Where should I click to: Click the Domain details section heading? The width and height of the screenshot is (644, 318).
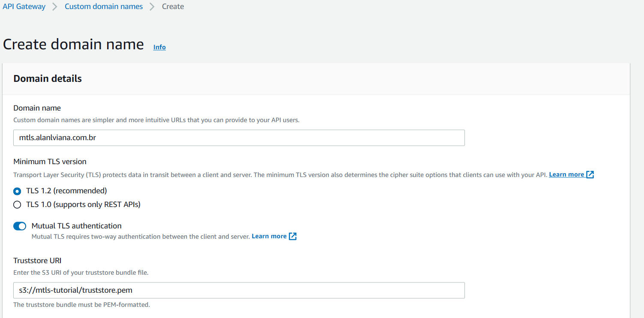48,78
